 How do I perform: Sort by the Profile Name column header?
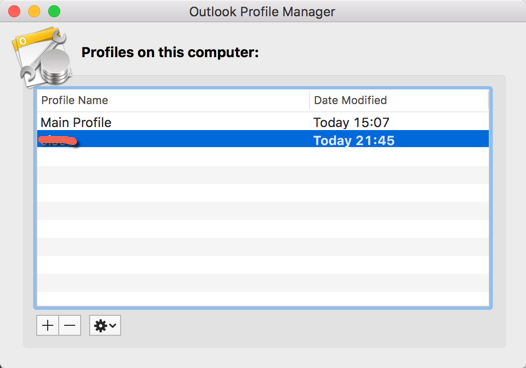tap(173, 100)
